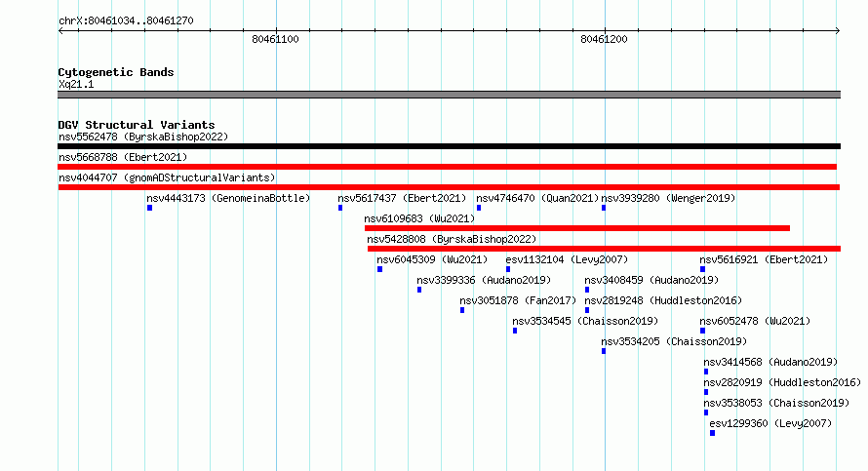This screenshot has width=868, height=471.
Task: Click the nsv5428808 (ByrskaBishop2022) label
Action: 452,239
